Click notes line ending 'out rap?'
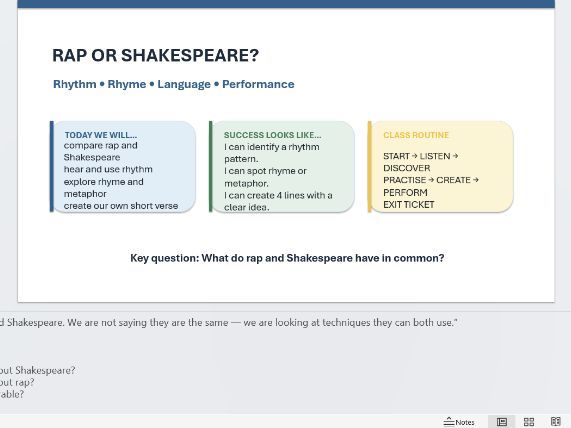The height and width of the screenshot is (428, 571). click(x=17, y=382)
